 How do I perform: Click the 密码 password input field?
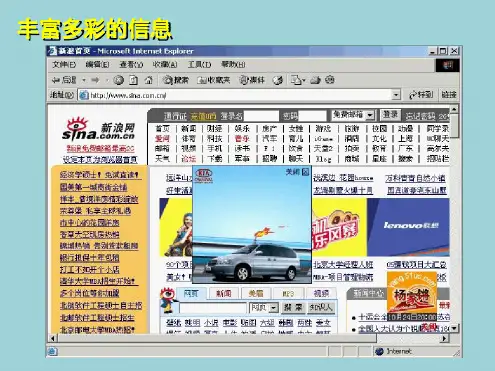click(312, 116)
